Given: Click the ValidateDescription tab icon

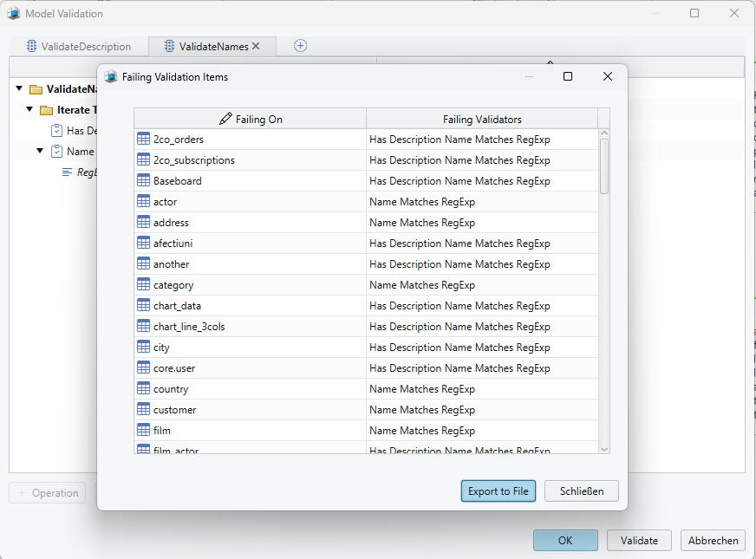Looking at the screenshot, I should (31, 46).
